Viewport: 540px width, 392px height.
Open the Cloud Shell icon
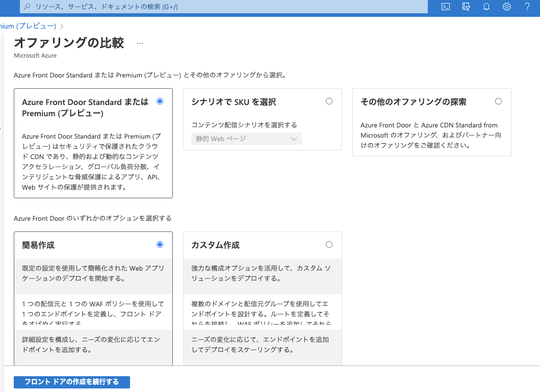coord(445,7)
